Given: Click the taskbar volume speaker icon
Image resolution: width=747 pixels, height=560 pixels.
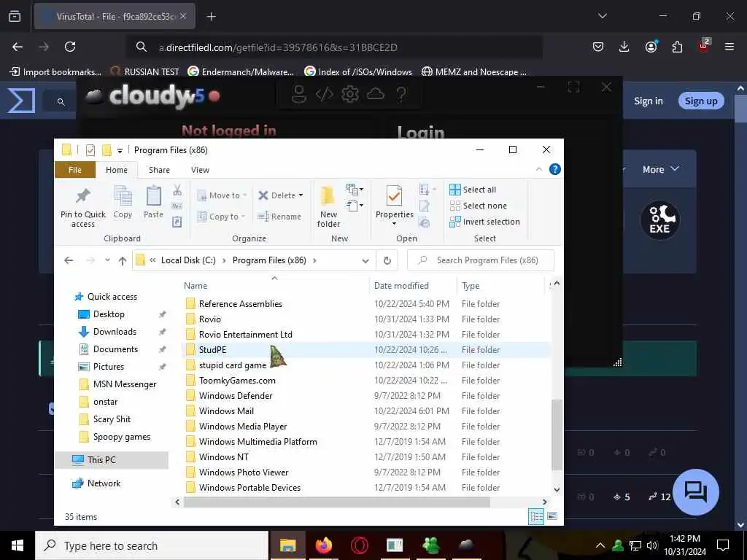Looking at the screenshot, I should [x=652, y=545].
